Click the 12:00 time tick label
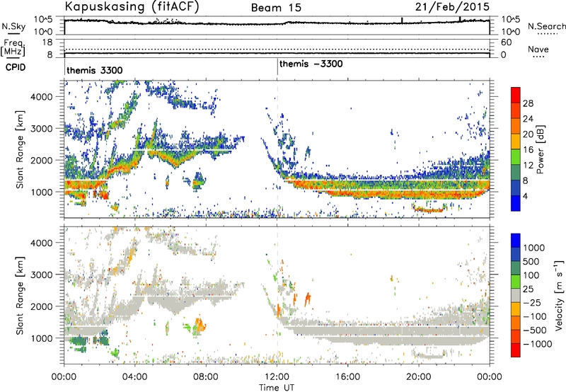This screenshot has height=392, width=566. [277, 377]
